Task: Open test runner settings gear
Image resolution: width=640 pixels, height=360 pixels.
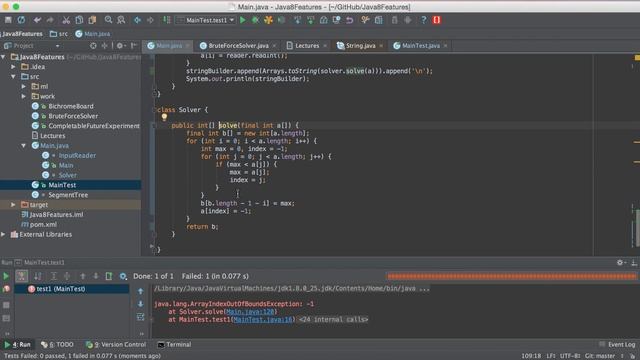Action: pyautogui.click(x=123, y=276)
